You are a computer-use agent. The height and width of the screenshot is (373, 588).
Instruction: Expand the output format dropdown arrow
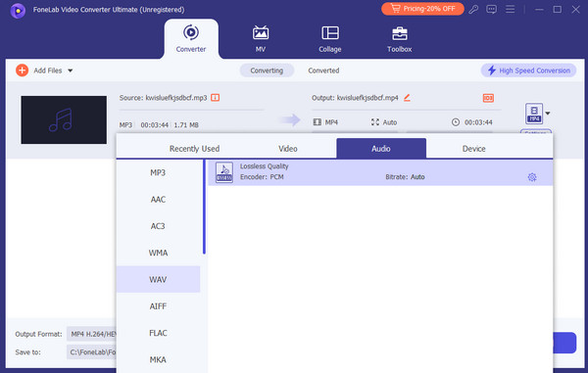coord(548,114)
